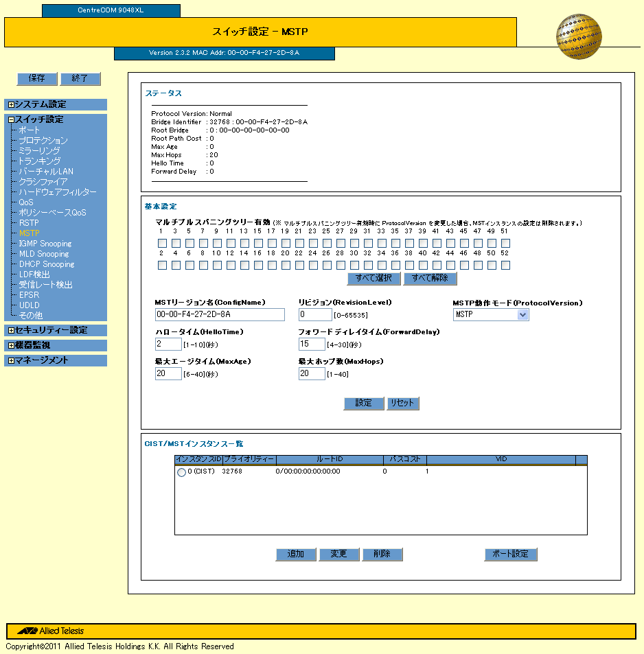Click the 終了 (Exit) button
644x654 pixels.
pyautogui.click(x=80, y=78)
